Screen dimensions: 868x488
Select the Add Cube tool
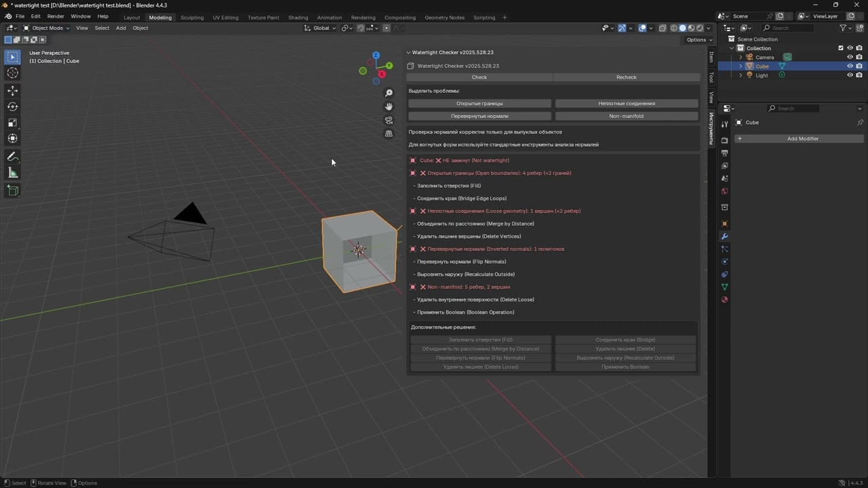12,191
